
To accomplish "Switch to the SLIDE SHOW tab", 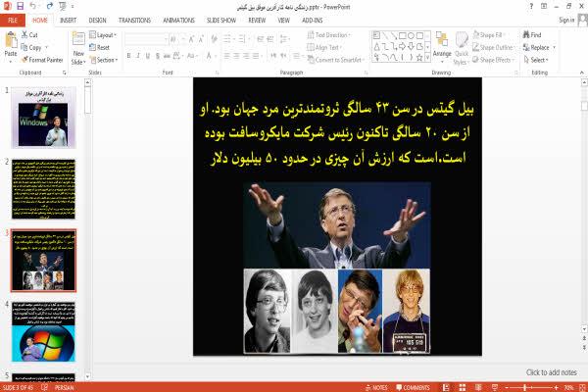I will (x=221, y=21).
